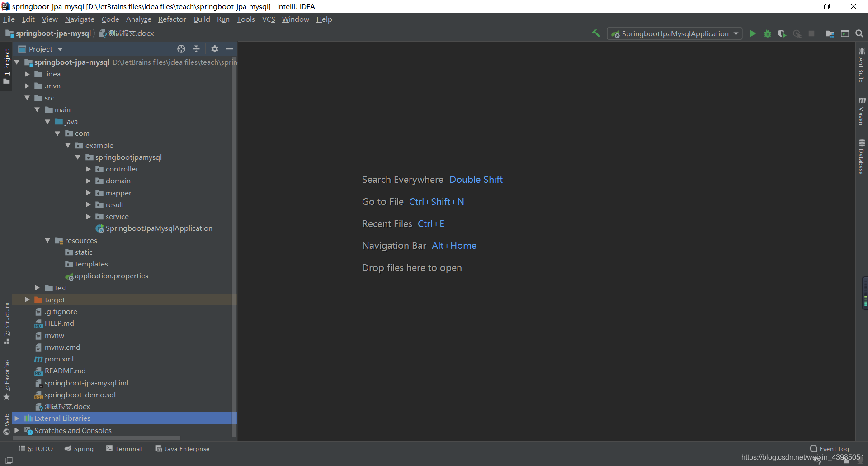The width and height of the screenshot is (868, 466).
Task: Open the Build menu
Action: pos(202,19)
